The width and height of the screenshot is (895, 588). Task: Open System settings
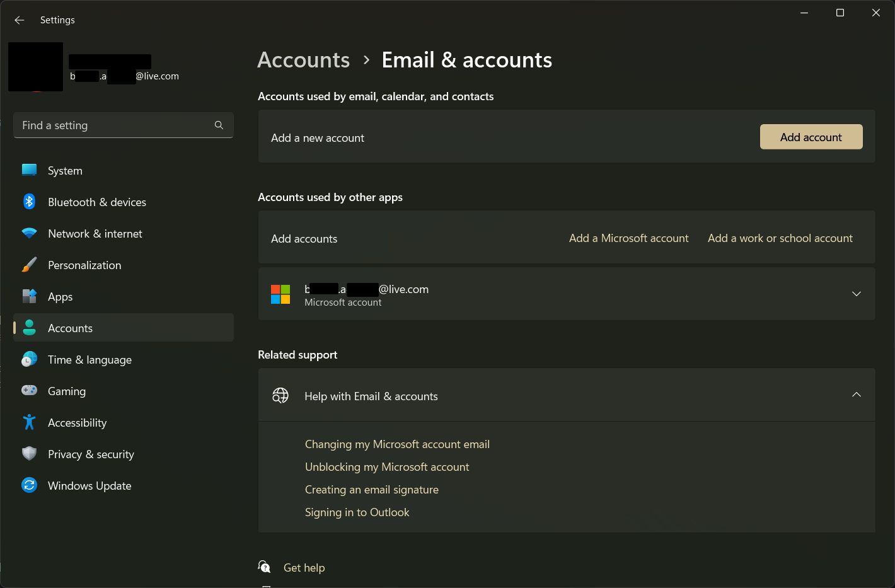(x=124, y=170)
